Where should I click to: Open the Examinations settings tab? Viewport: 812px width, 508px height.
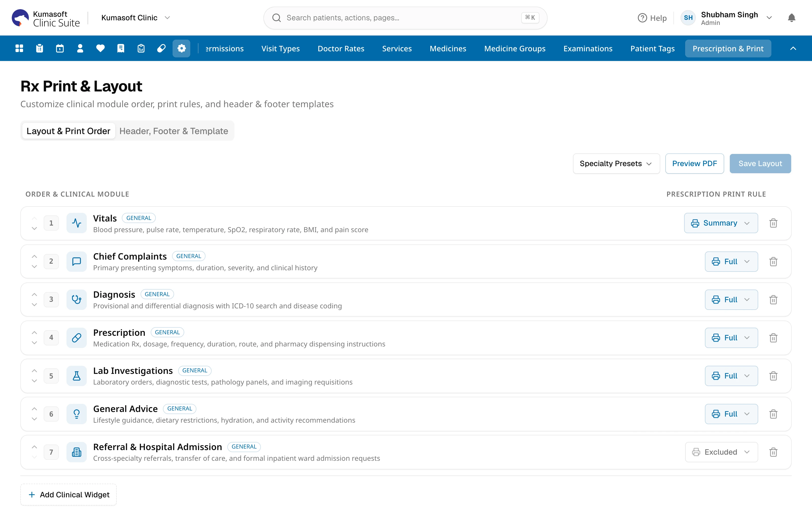coord(588,48)
